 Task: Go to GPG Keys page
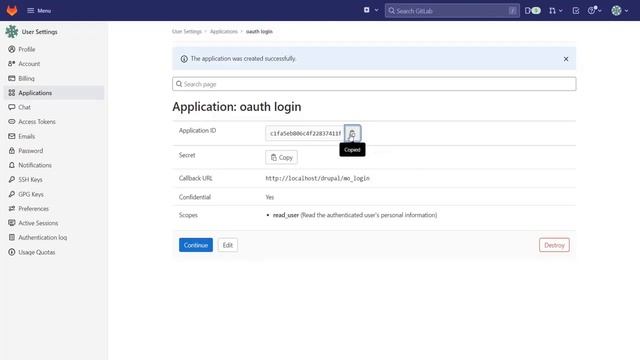(x=31, y=194)
